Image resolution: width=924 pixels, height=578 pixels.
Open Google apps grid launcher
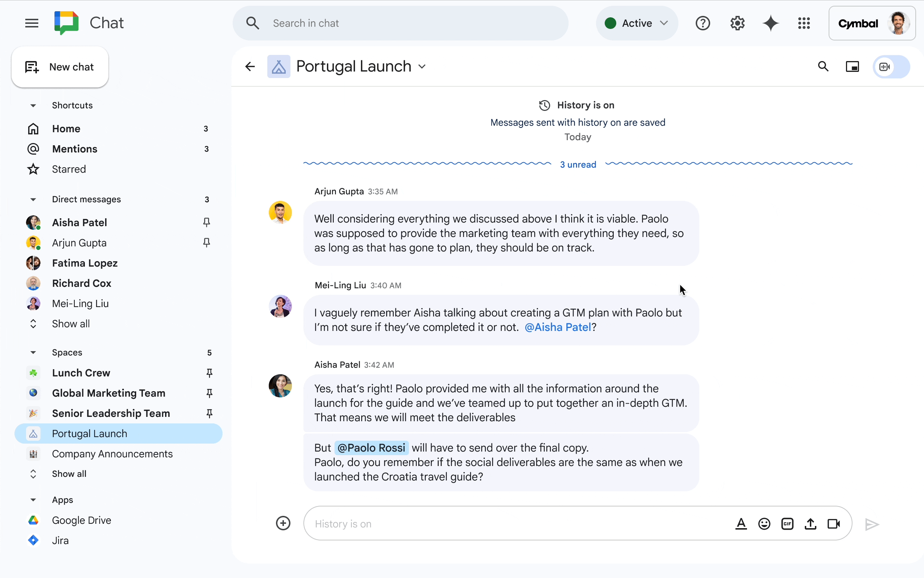tap(804, 23)
